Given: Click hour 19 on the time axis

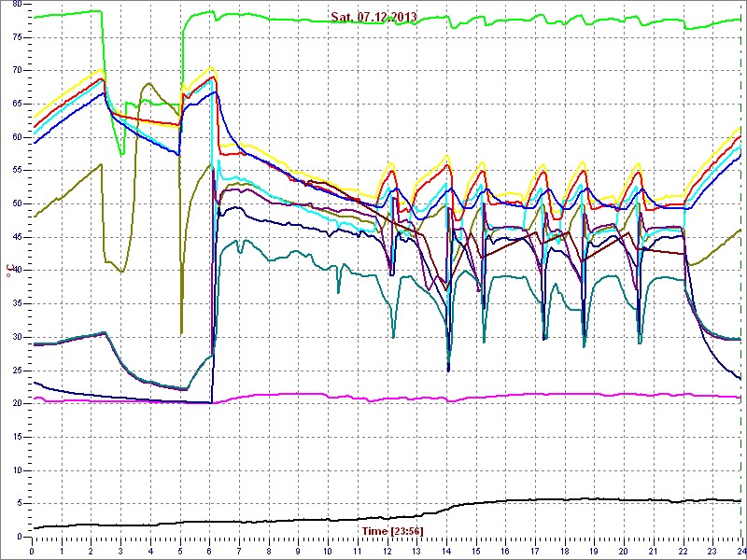Looking at the screenshot, I should point(595,551).
